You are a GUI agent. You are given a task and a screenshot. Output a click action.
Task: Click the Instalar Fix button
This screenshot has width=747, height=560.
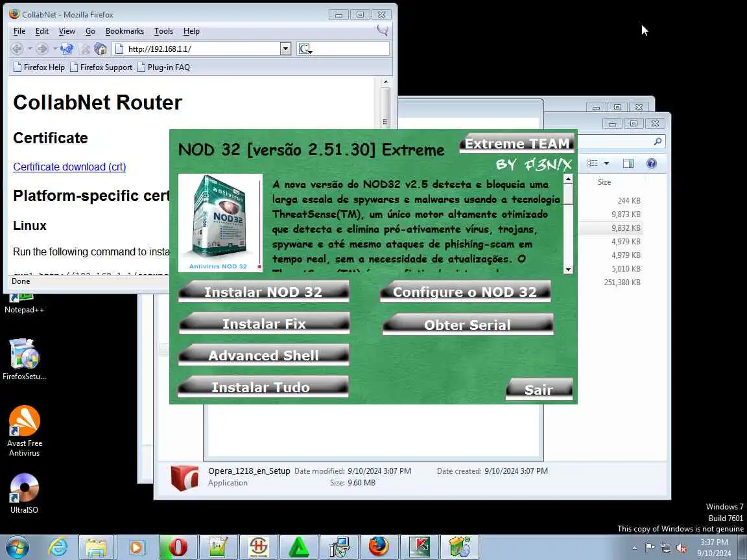[264, 323]
